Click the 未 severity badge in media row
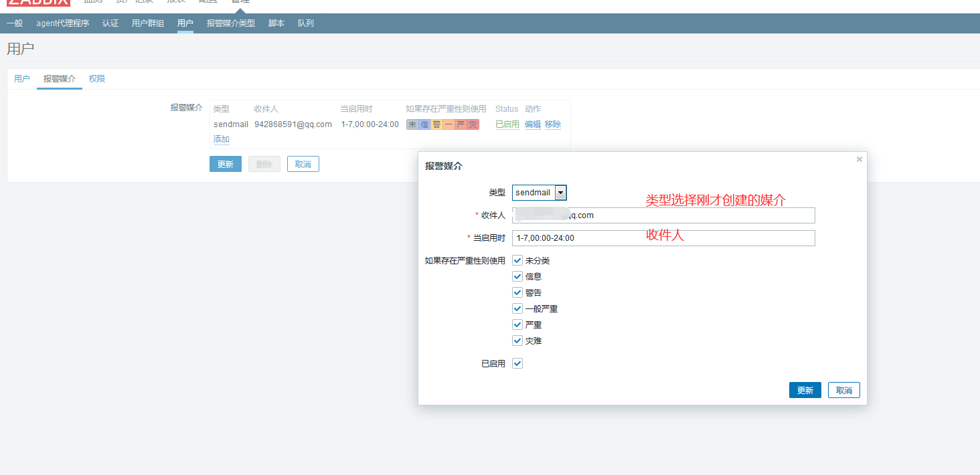The height and width of the screenshot is (475, 980). point(412,124)
